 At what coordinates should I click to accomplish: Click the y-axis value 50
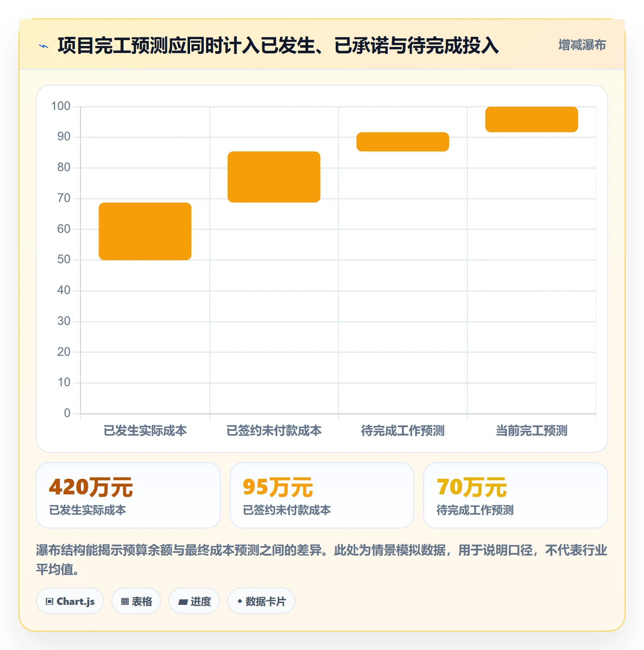point(64,259)
